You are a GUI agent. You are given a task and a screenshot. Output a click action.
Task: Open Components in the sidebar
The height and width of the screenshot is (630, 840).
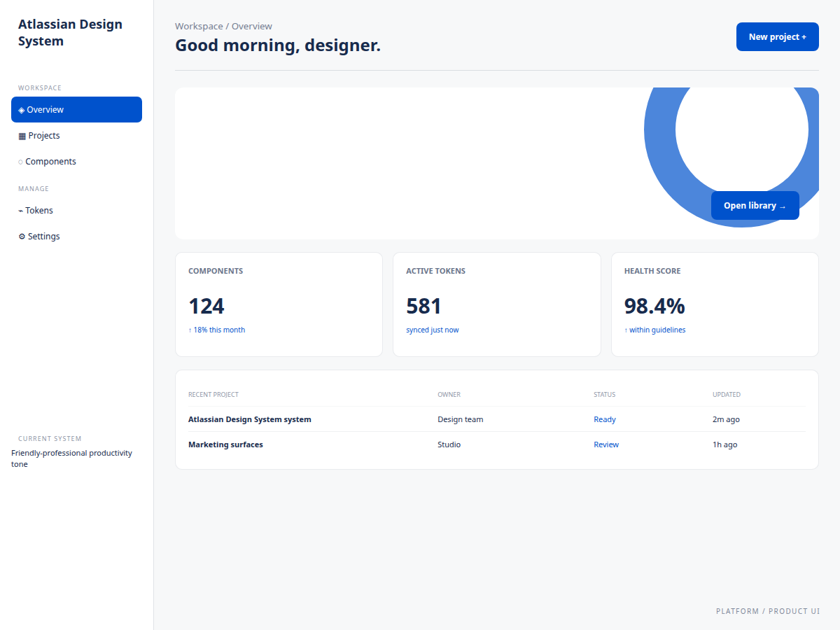76,161
